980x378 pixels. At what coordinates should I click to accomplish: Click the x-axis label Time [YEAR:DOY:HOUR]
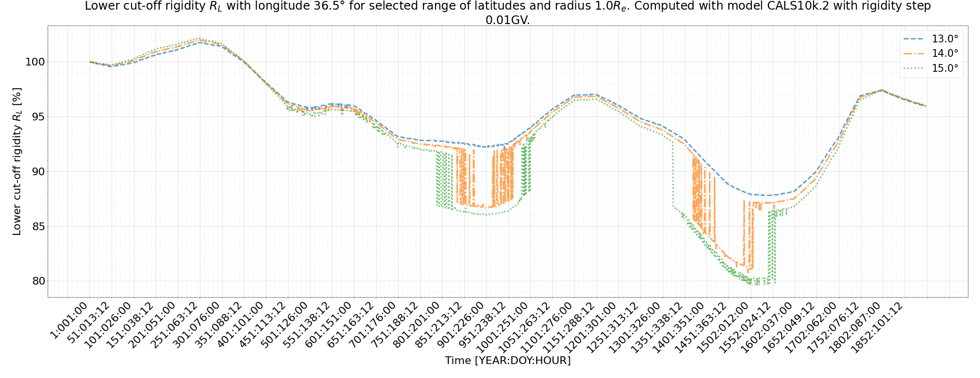click(508, 361)
